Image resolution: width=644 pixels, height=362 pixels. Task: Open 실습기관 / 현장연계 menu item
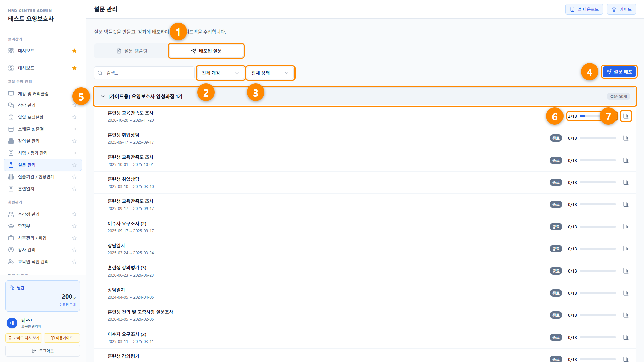(43, 177)
